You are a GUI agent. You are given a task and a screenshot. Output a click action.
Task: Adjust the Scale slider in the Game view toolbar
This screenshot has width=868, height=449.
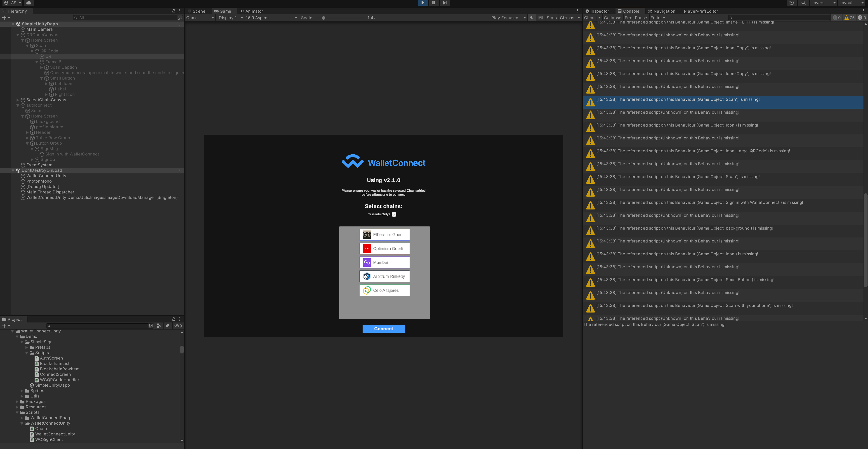tap(324, 18)
